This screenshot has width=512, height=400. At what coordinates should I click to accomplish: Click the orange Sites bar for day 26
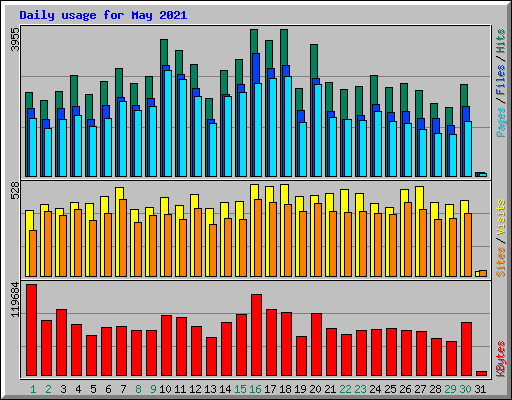408,239
